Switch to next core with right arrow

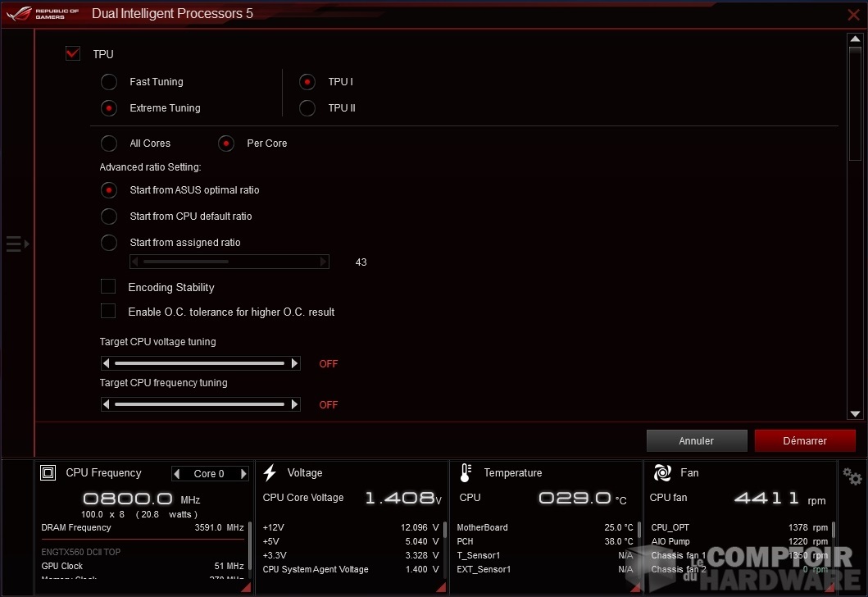coord(243,474)
